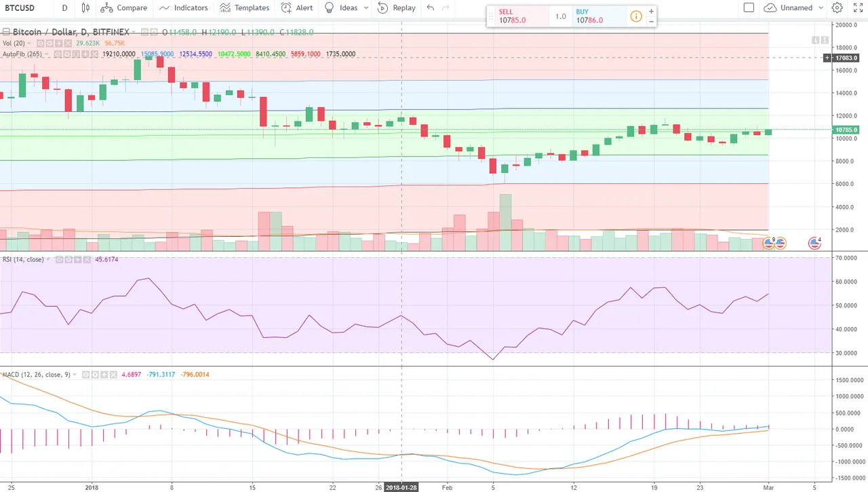Open the Indicators menu
This screenshot has width=868, height=492.
183,8
